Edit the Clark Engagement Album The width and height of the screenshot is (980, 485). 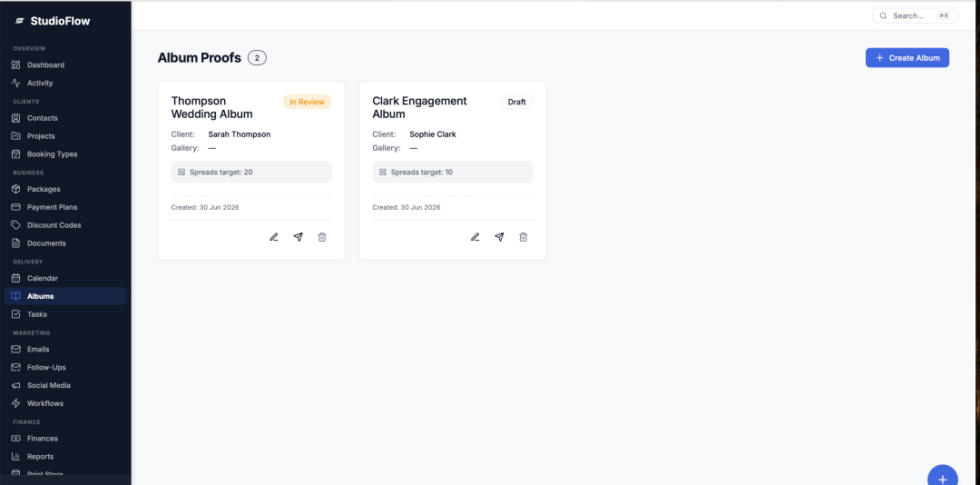pyautogui.click(x=475, y=238)
